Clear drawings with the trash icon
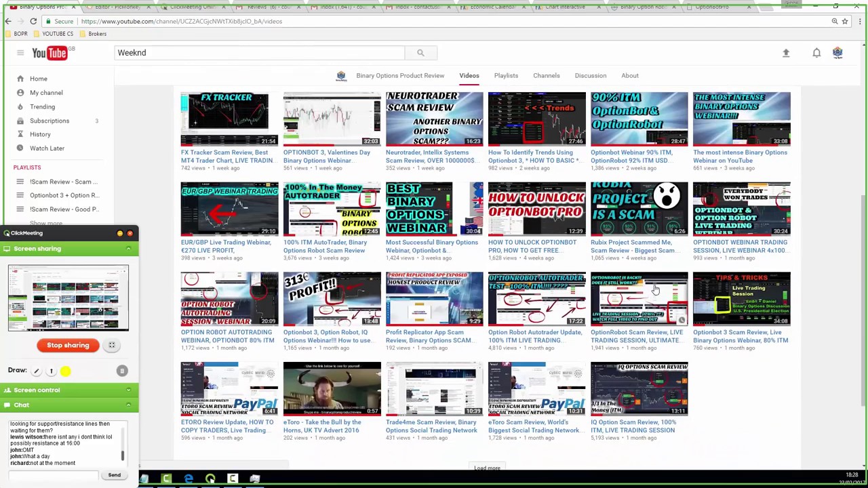868x488 pixels. click(122, 371)
